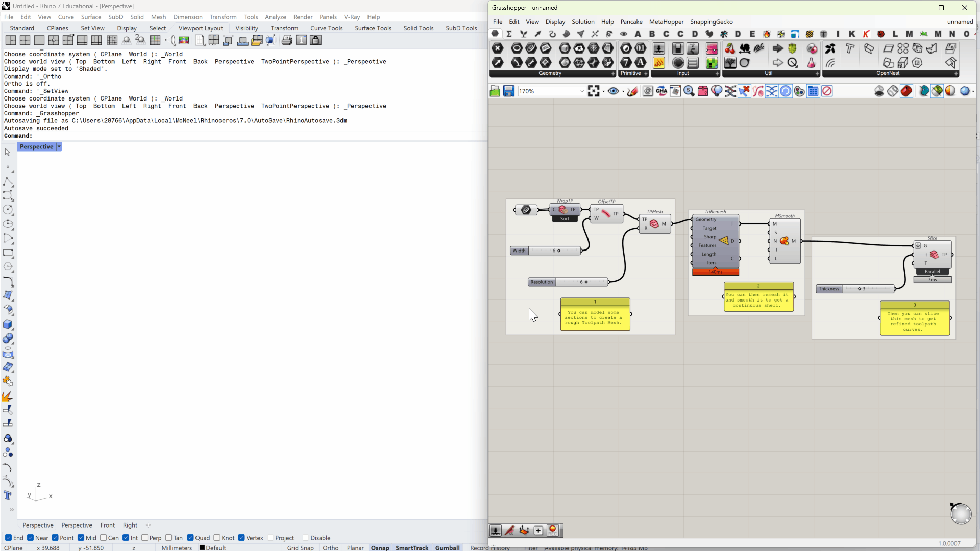Expand the named views eye dropdown arrow
Viewport: 980px width, 551px height.
pos(623,92)
